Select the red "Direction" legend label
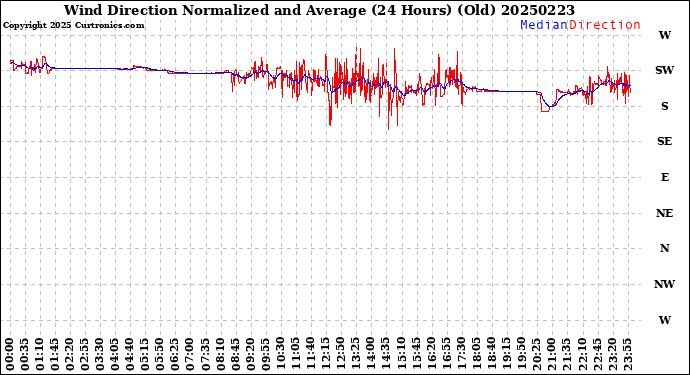The height and width of the screenshot is (375, 690). pos(605,25)
